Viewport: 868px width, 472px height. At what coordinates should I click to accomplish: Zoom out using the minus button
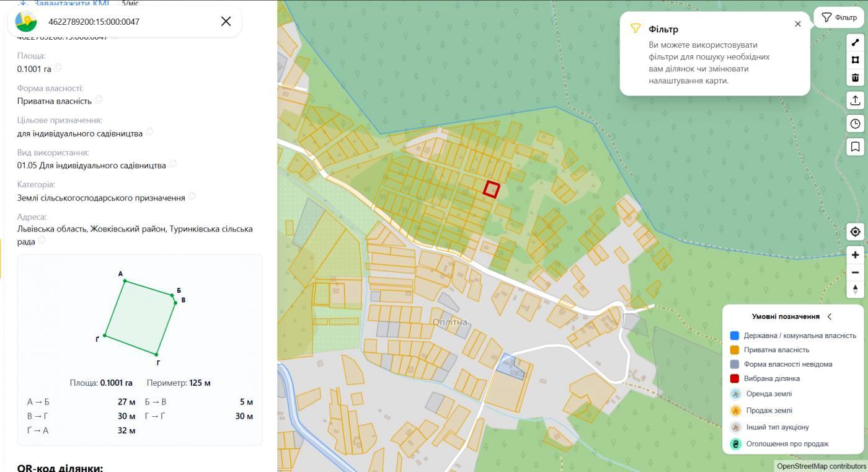coord(855,272)
